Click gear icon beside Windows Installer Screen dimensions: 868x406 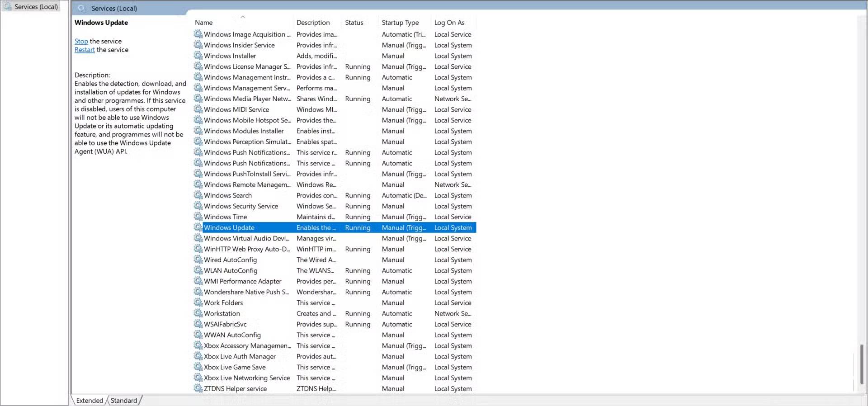tap(198, 56)
